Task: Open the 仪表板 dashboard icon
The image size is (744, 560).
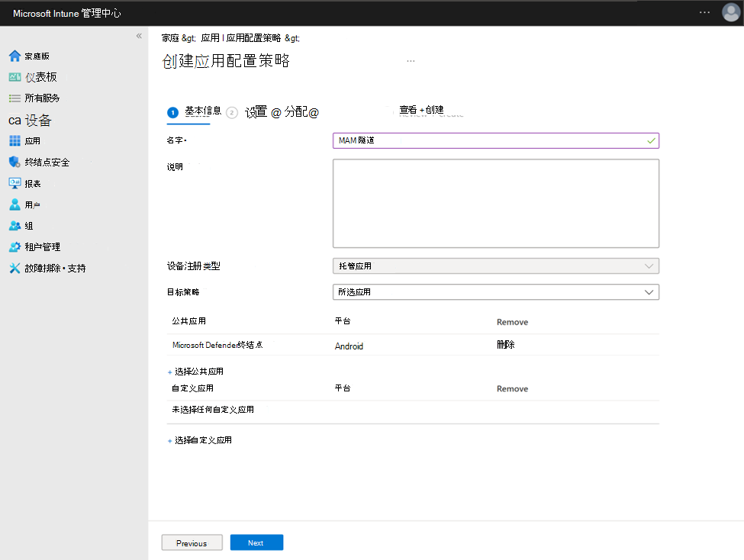Action: coord(14,77)
